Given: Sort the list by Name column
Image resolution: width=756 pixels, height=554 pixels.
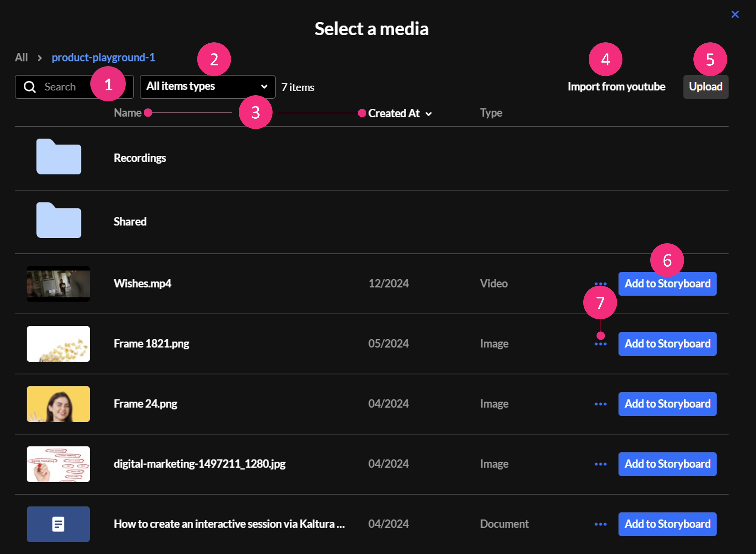Looking at the screenshot, I should point(128,113).
